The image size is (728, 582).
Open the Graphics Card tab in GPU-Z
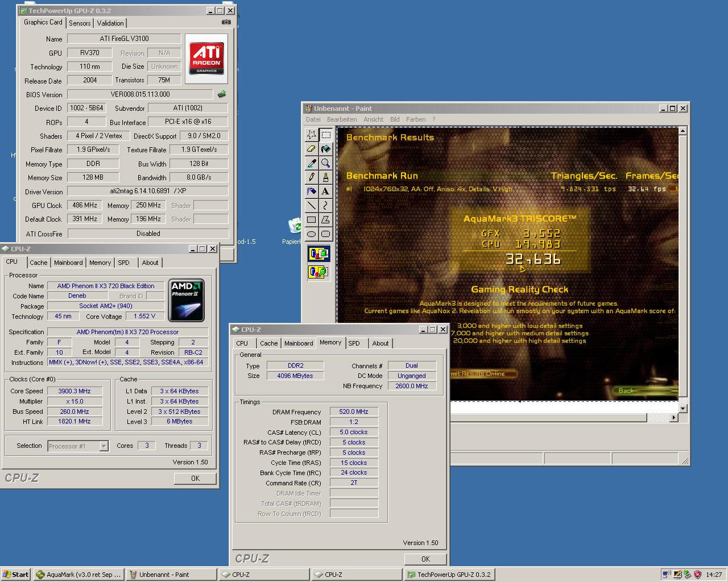tap(43, 22)
